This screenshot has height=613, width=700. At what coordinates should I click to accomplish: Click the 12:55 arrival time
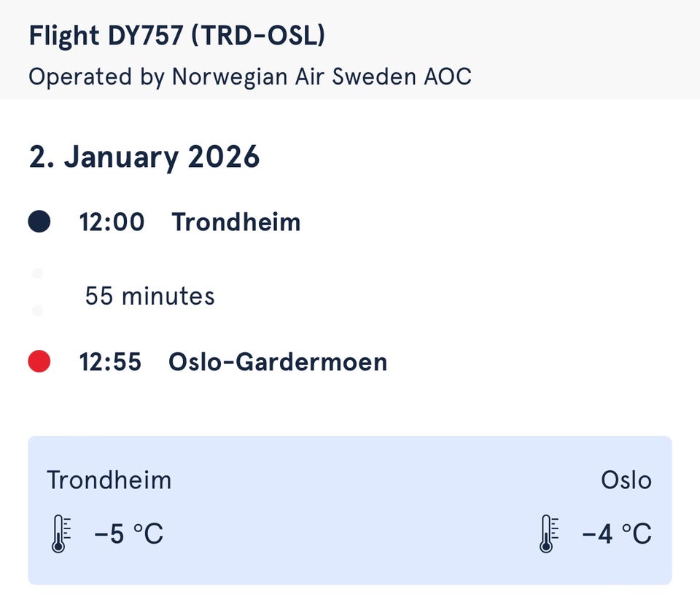(111, 362)
